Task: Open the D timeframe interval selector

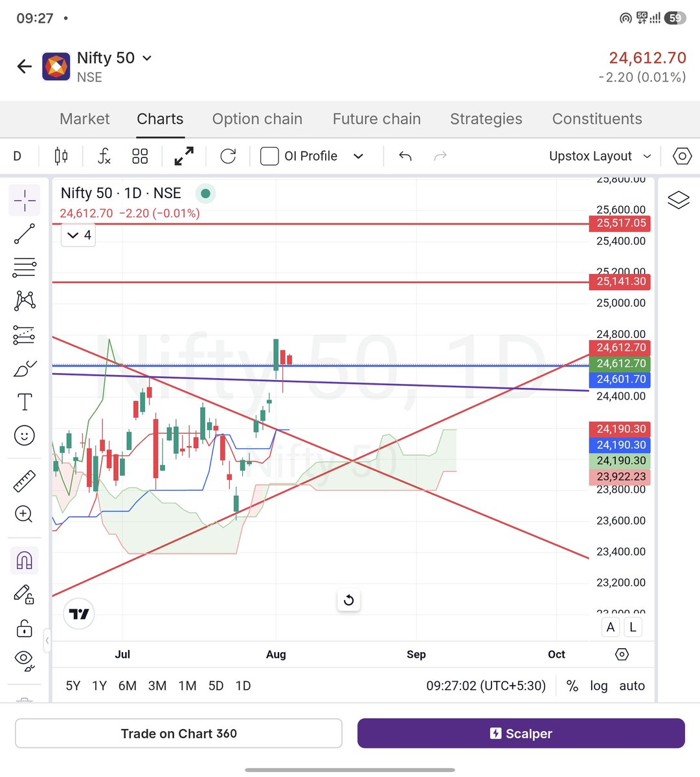Action: pyautogui.click(x=17, y=156)
